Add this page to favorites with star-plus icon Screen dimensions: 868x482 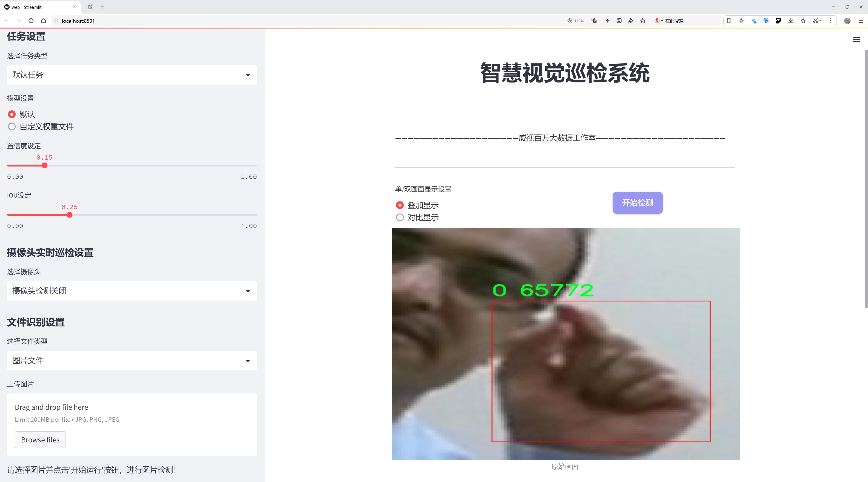pos(643,21)
